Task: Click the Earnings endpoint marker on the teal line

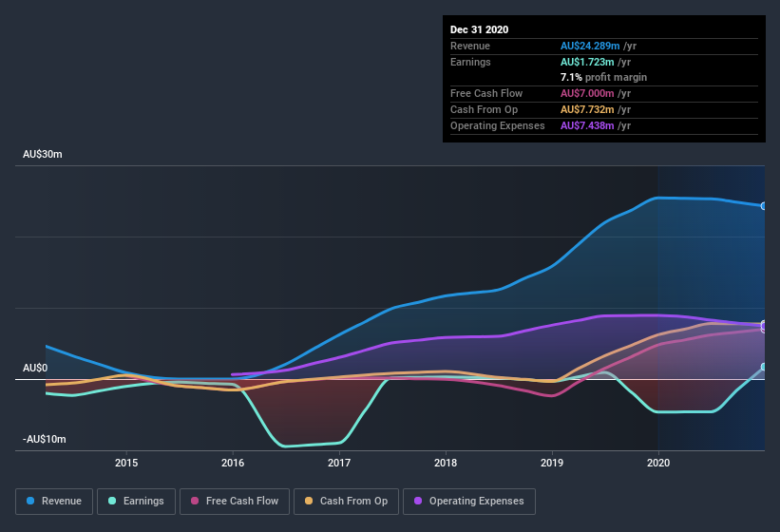Action: click(764, 367)
